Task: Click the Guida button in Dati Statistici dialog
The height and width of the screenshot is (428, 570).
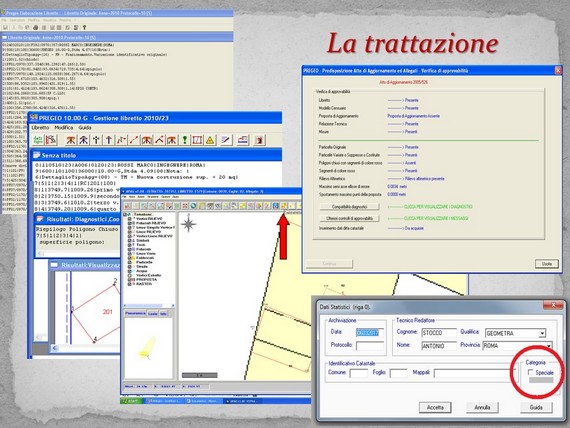Action: click(536, 407)
